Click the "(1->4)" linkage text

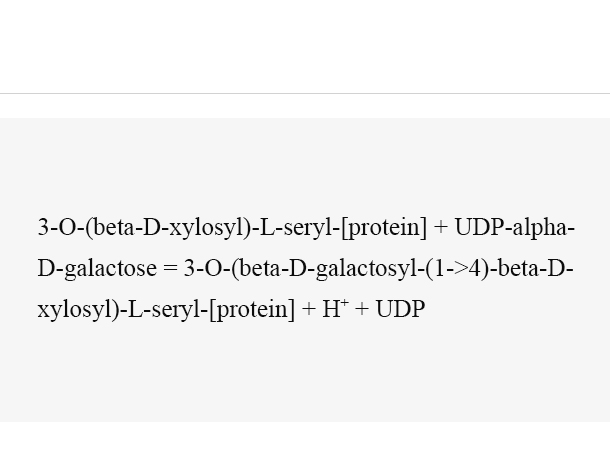pos(458,268)
